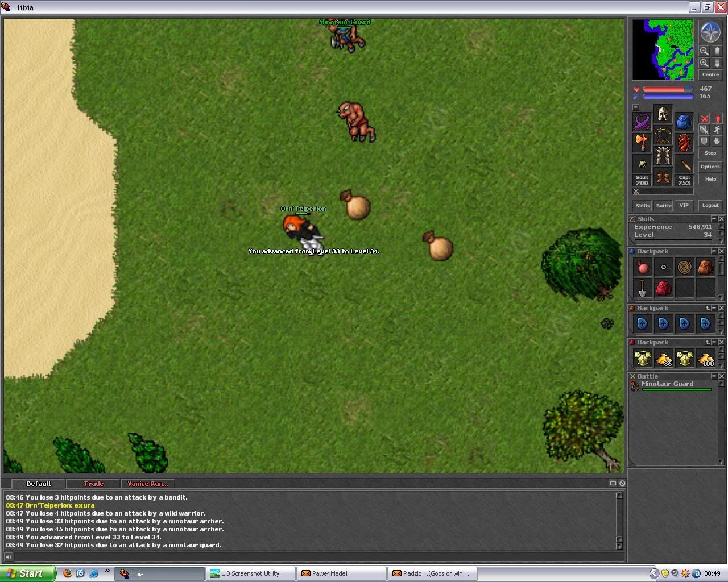728x582 pixels.
Task: Click the purple scarf in the necklace slot
Action: point(642,122)
